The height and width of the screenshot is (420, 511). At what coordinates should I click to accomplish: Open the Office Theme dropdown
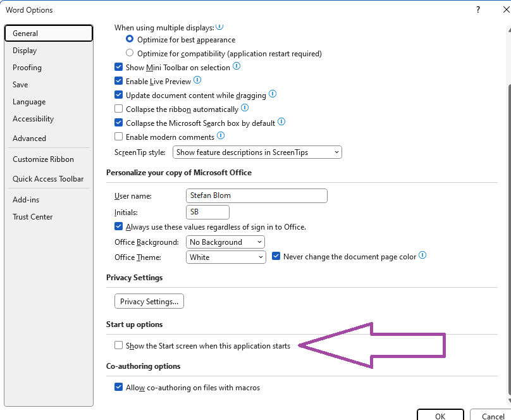pyautogui.click(x=226, y=257)
